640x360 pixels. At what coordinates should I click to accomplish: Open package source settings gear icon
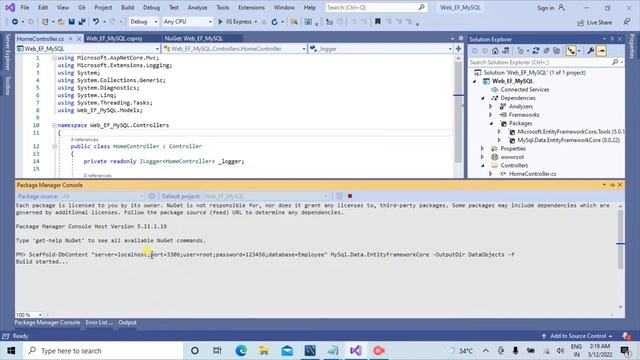pos(152,196)
